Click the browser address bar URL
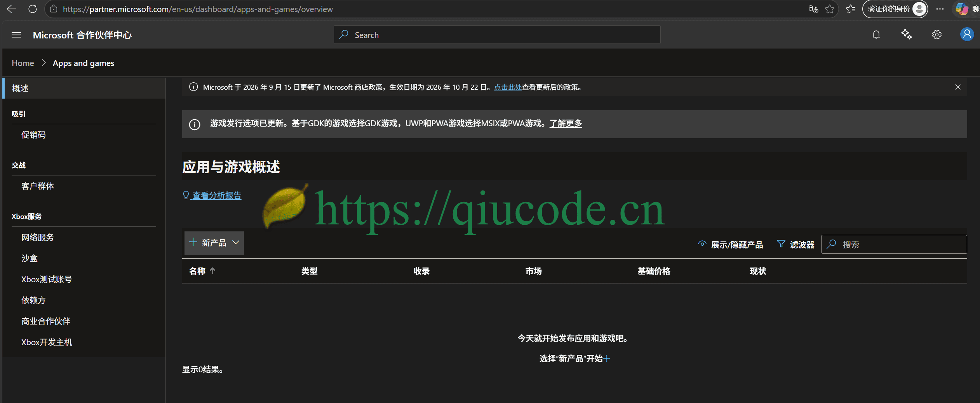 click(x=198, y=9)
